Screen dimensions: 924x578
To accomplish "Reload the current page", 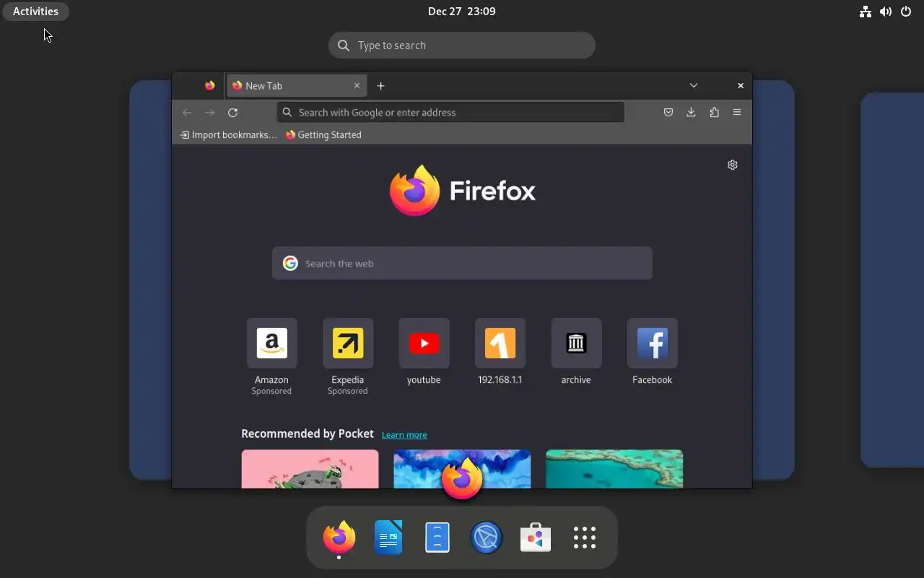I will (x=232, y=112).
